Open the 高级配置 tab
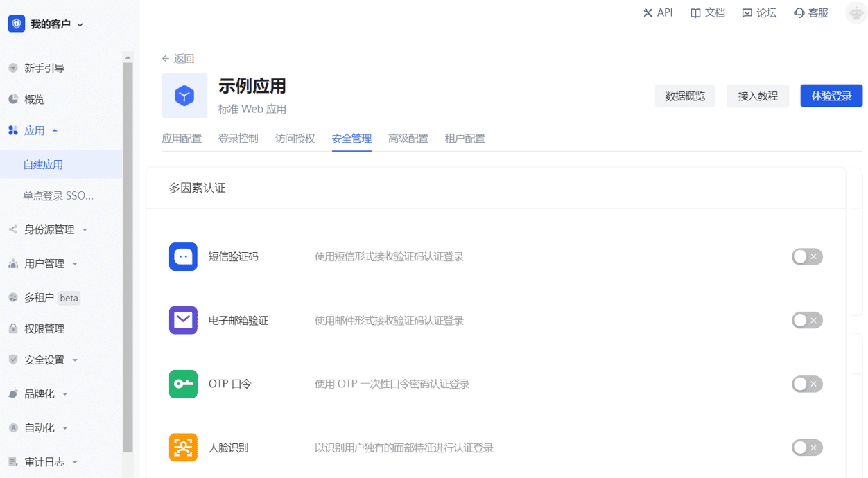 pos(408,139)
